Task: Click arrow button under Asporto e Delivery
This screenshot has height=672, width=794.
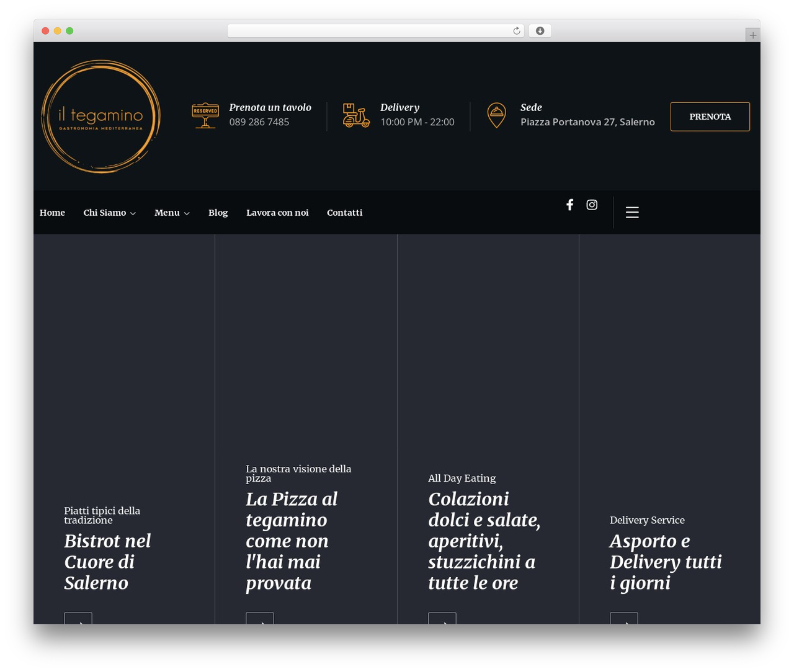Action: coord(624,618)
